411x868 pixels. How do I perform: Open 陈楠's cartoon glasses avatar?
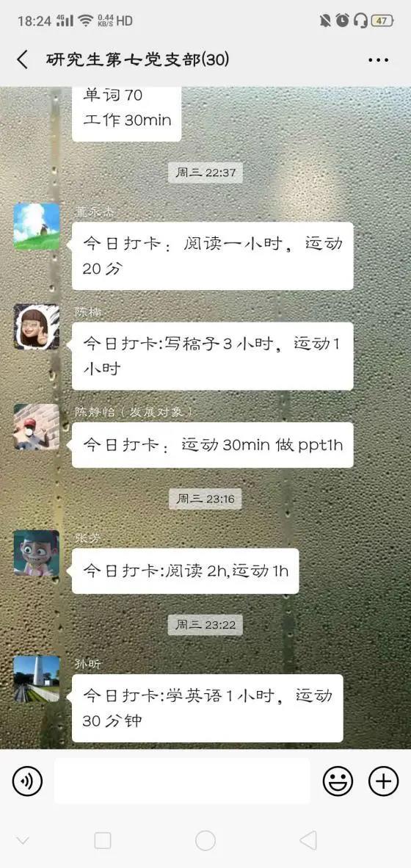click(37, 327)
